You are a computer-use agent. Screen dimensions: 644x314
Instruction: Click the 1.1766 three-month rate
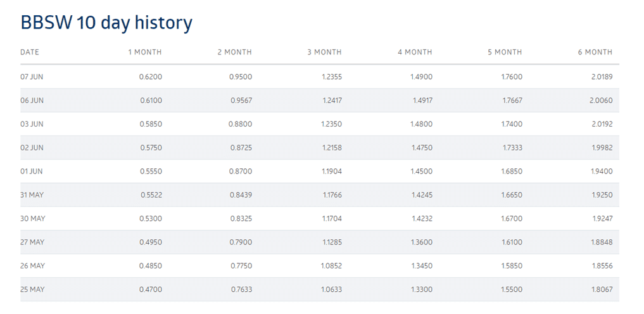click(x=332, y=195)
